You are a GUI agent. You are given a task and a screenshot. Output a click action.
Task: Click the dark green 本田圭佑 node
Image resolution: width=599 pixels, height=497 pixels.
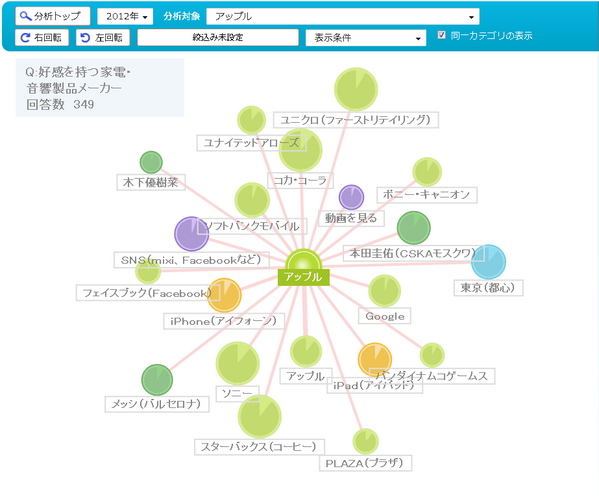click(414, 228)
